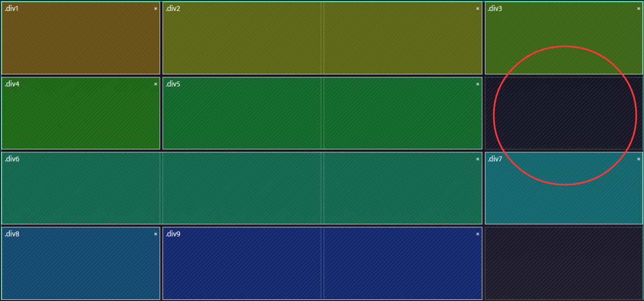The width and height of the screenshot is (644, 301).
Task: Select the empty grid cell below .div7
Action: tap(564, 263)
